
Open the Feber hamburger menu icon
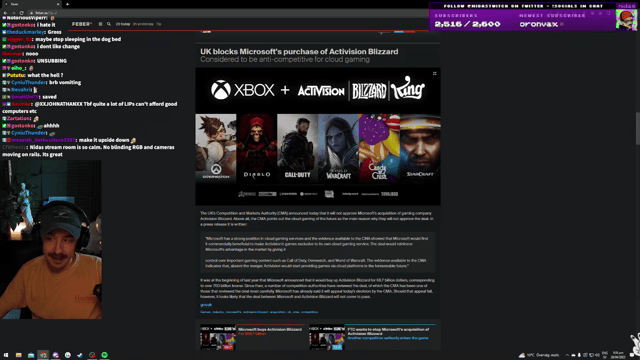(x=100, y=24)
